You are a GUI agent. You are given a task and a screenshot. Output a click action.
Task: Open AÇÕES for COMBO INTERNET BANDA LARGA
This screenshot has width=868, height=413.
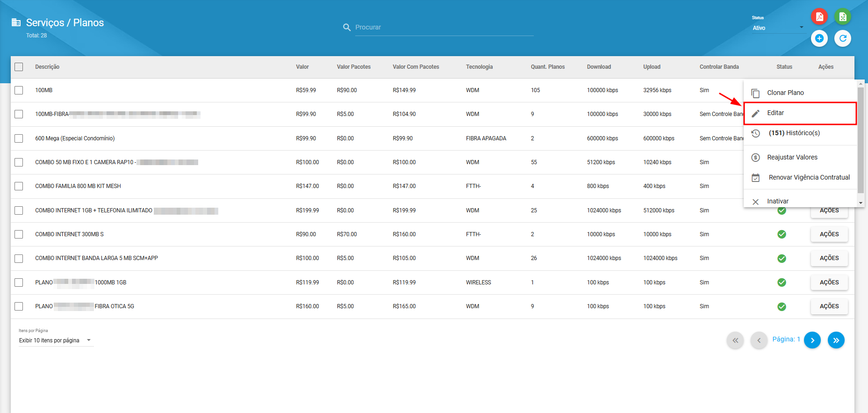(829, 258)
